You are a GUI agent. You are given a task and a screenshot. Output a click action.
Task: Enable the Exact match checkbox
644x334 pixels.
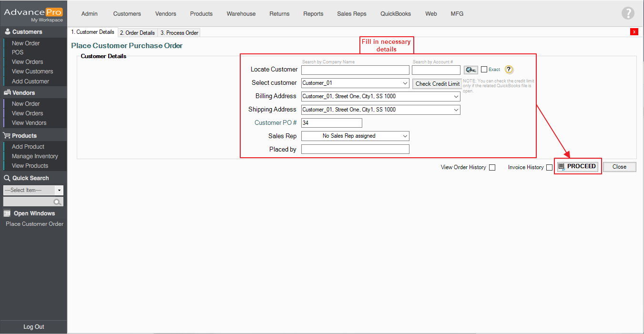click(x=484, y=70)
